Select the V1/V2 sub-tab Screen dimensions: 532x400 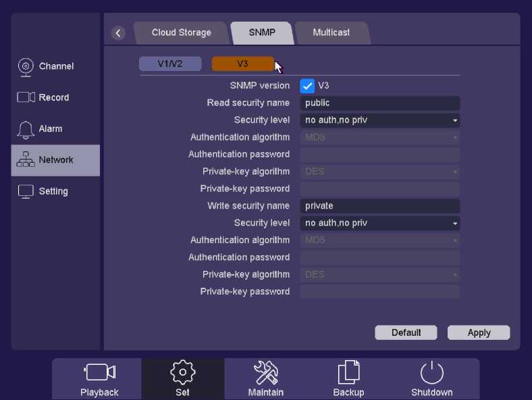pos(170,64)
